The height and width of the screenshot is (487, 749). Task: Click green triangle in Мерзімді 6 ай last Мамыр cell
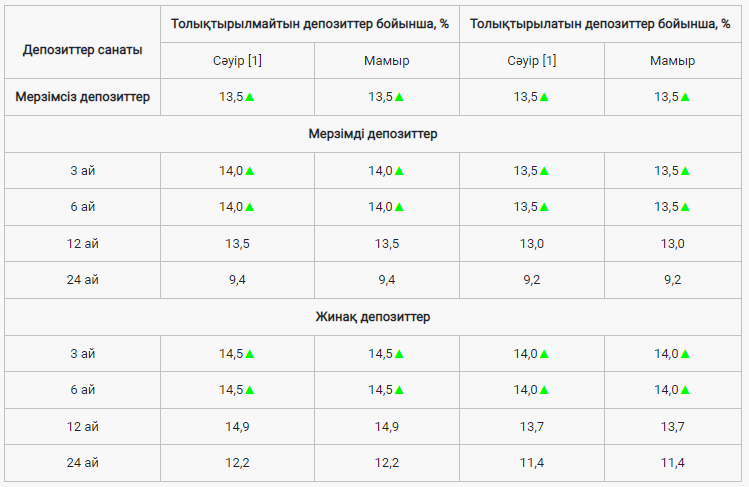685,207
